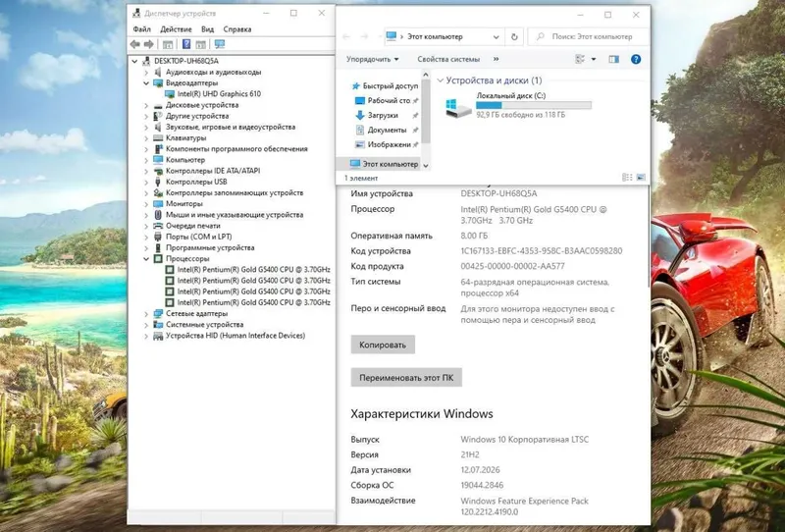Collapse the Видеоадаптеры node
Viewport: 785px width, 532px height.
click(x=146, y=83)
